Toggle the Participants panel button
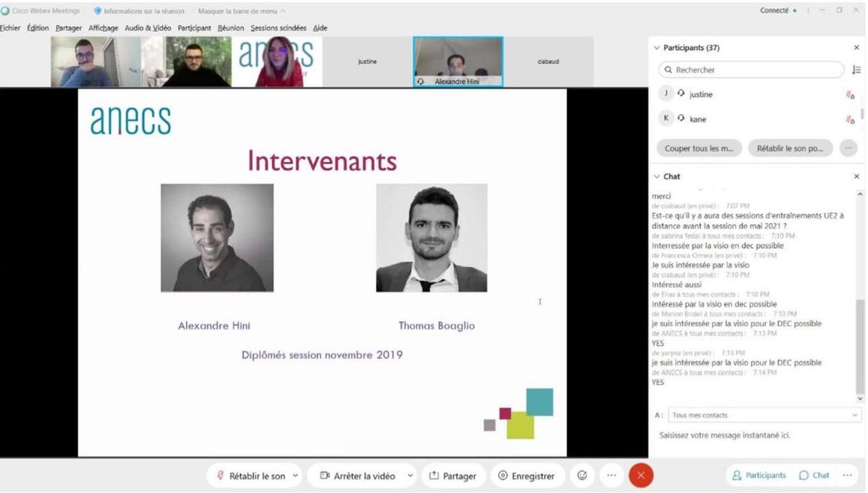Screen dimensions: 868x493 pyautogui.click(x=759, y=476)
